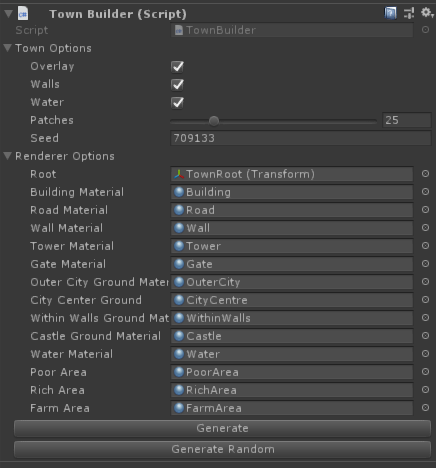The height and width of the screenshot is (468, 436).
Task: Open the component settings gear menu
Action: pos(427,13)
